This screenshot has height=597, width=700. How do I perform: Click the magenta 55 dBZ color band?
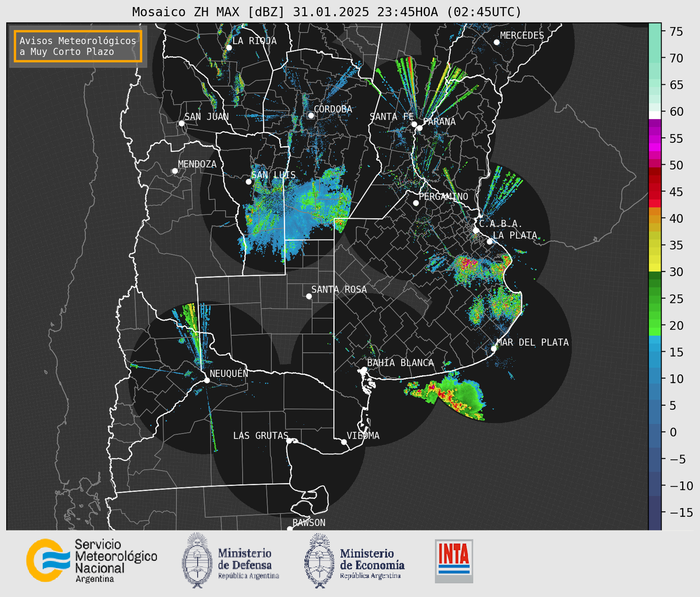pos(655,139)
